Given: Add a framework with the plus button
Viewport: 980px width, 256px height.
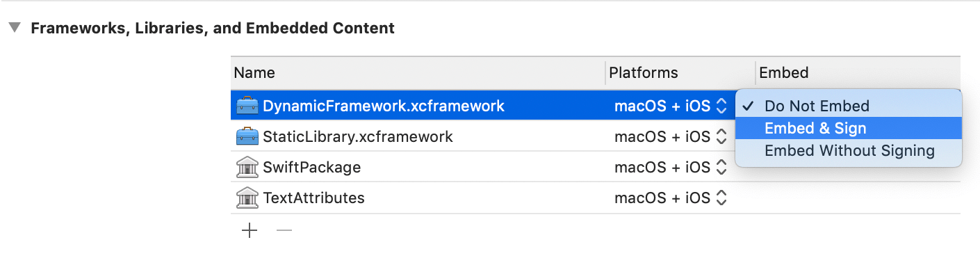Looking at the screenshot, I should [249, 230].
